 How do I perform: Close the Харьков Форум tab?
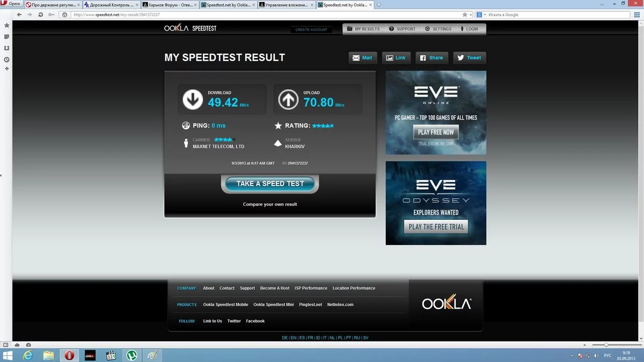(x=195, y=4)
